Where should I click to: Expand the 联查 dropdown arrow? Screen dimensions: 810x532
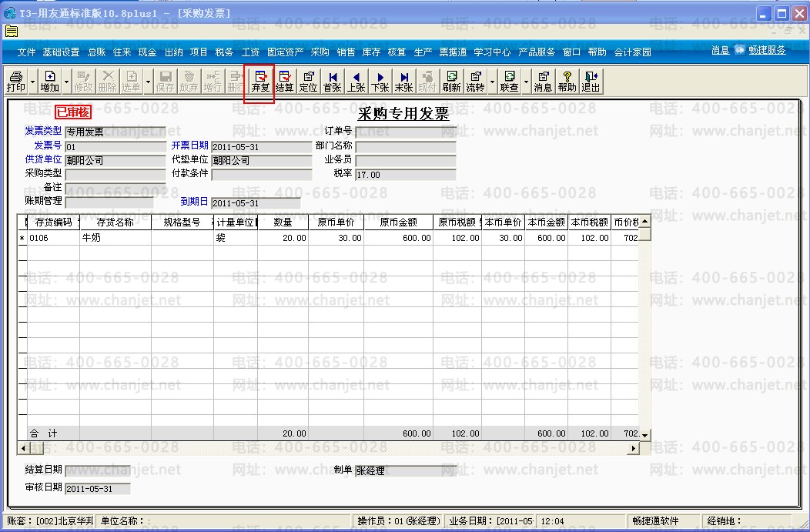(526, 81)
